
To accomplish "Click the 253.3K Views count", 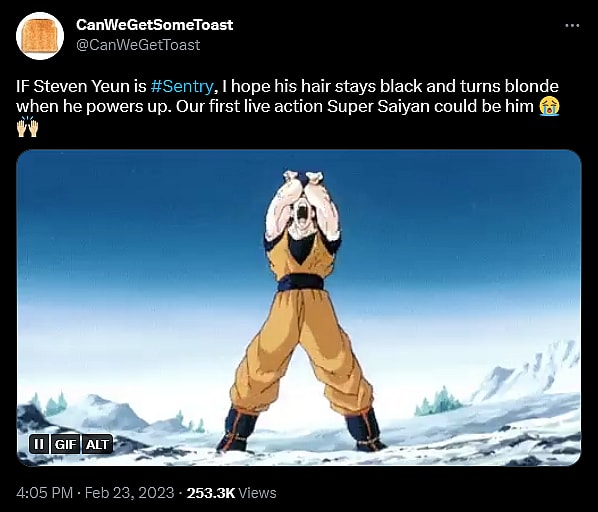I will [x=231, y=493].
